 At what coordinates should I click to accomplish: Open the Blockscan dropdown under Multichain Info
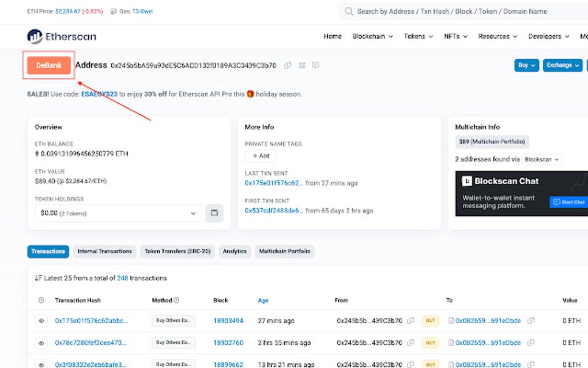pos(542,159)
